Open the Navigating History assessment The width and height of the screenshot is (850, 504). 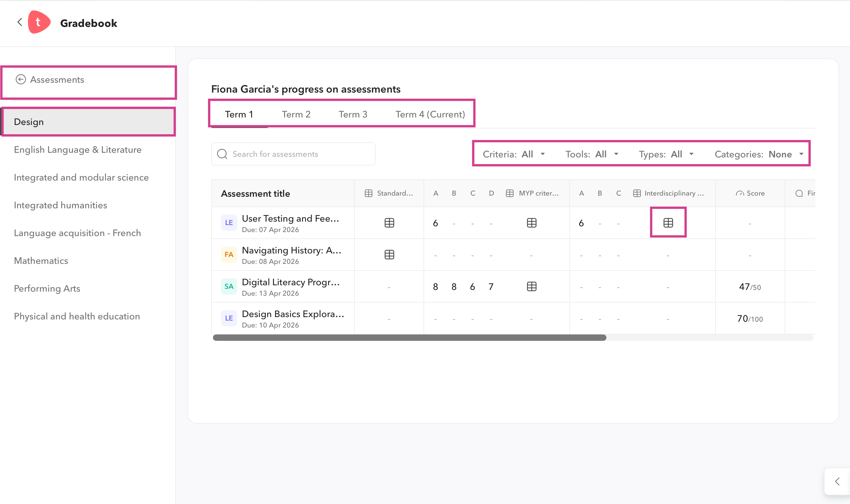pyautogui.click(x=291, y=250)
